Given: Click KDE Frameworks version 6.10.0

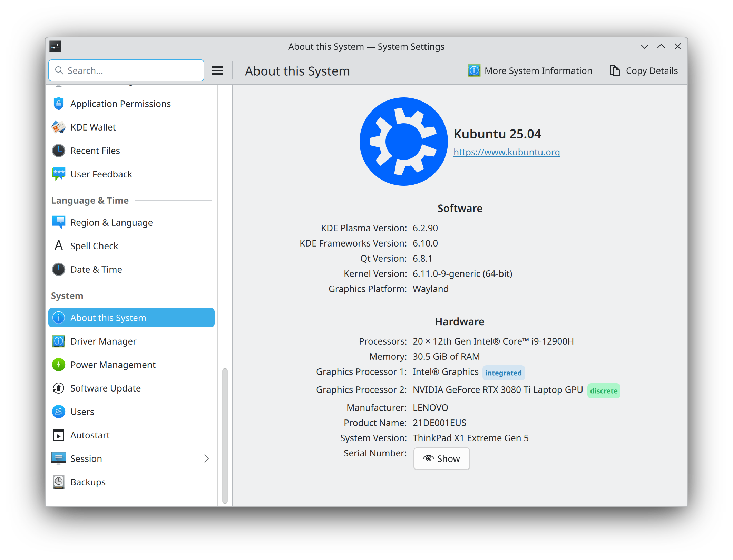Looking at the screenshot, I should click(425, 243).
